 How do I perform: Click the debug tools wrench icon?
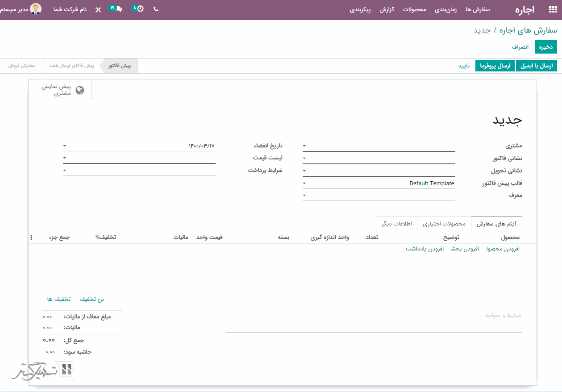click(98, 9)
